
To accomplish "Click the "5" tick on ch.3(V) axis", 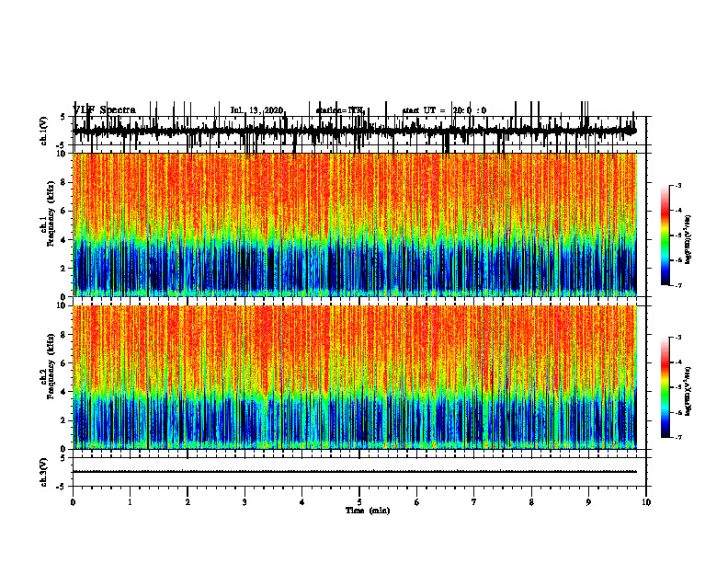I will point(63,458).
